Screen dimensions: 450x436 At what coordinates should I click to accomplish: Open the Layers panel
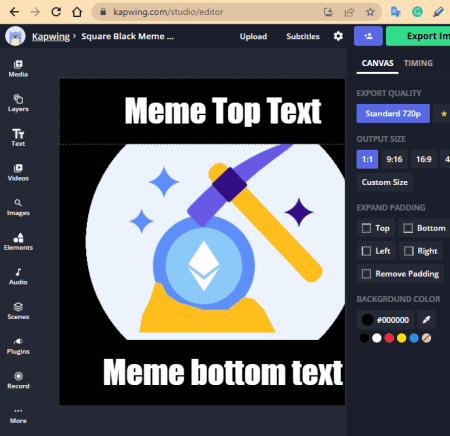click(x=18, y=103)
